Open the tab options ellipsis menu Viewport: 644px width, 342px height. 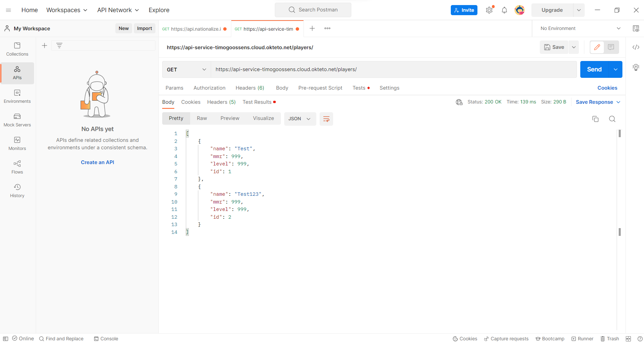click(327, 28)
